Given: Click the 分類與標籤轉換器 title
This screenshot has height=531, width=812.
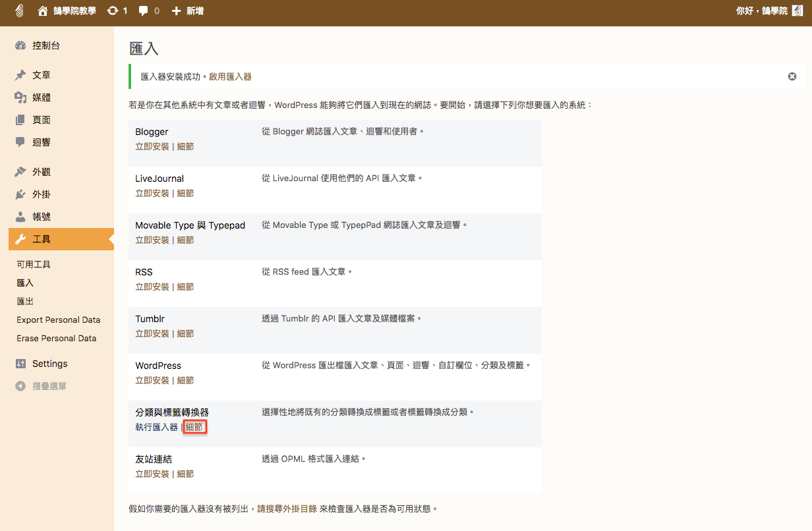Looking at the screenshot, I should [172, 412].
